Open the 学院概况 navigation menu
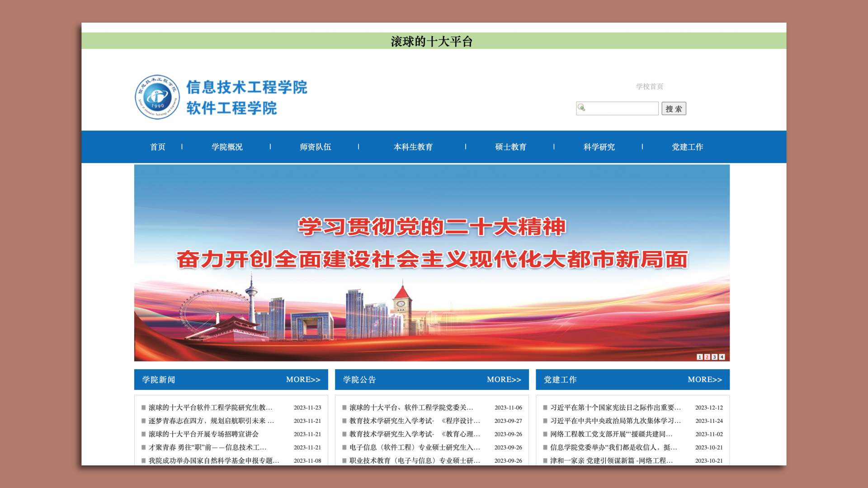Image resolution: width=868 pixels, height=488 pixels. point(227,146)
